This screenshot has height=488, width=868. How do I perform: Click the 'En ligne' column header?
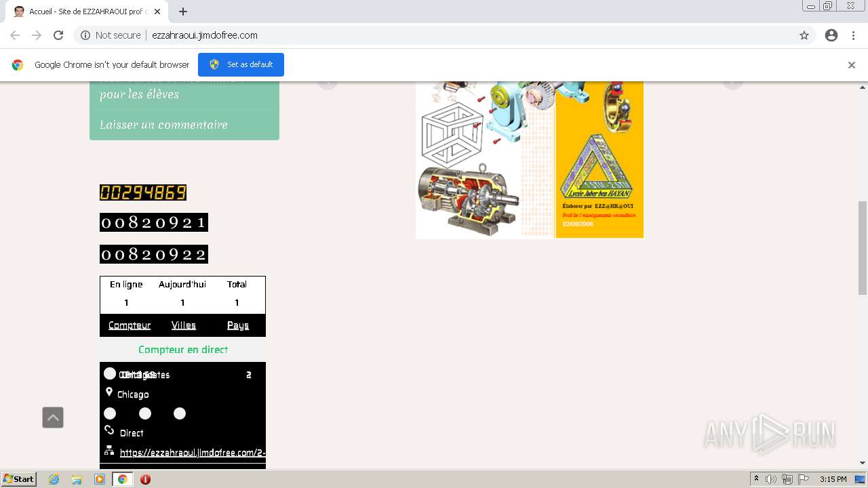tap(126, 285)
